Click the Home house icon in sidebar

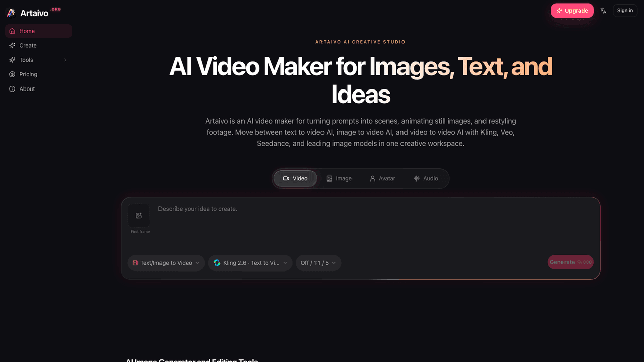12,31
